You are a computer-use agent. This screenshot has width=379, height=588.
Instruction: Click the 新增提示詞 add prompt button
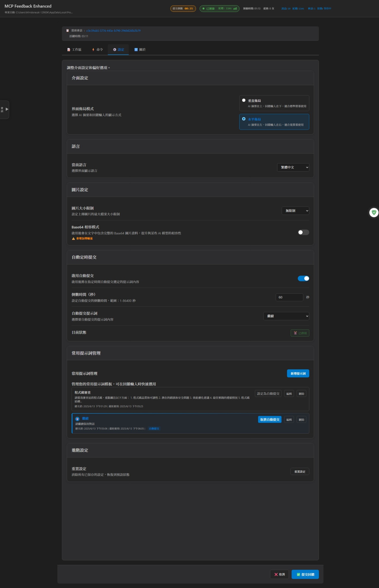pyautogui.click(x=298, y=374)
